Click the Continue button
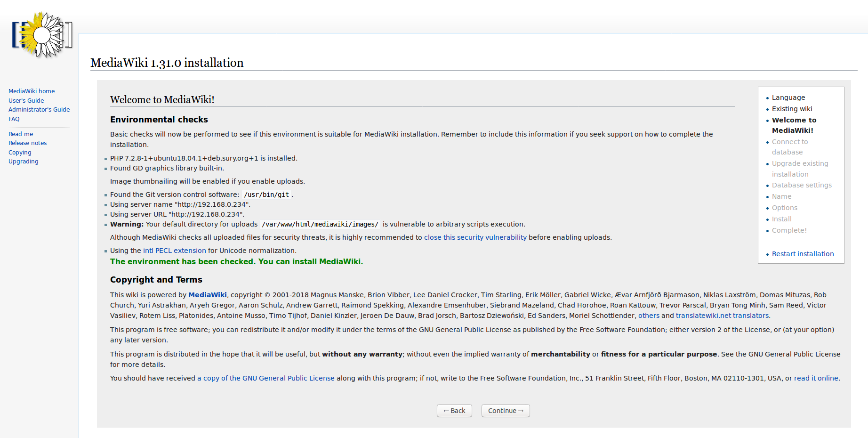The width and height of the screenshot is (868, 438). tap(506, 411)
